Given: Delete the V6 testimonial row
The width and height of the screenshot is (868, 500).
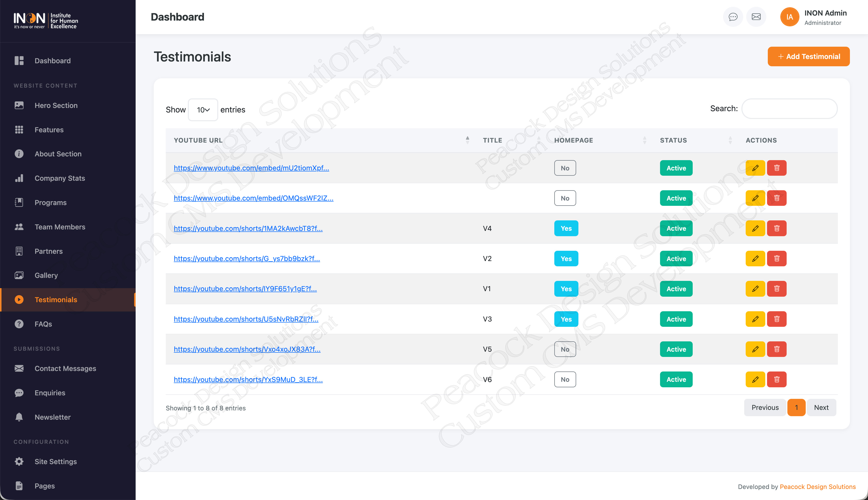Looking at the screenshot, I should tap(777, 380).
